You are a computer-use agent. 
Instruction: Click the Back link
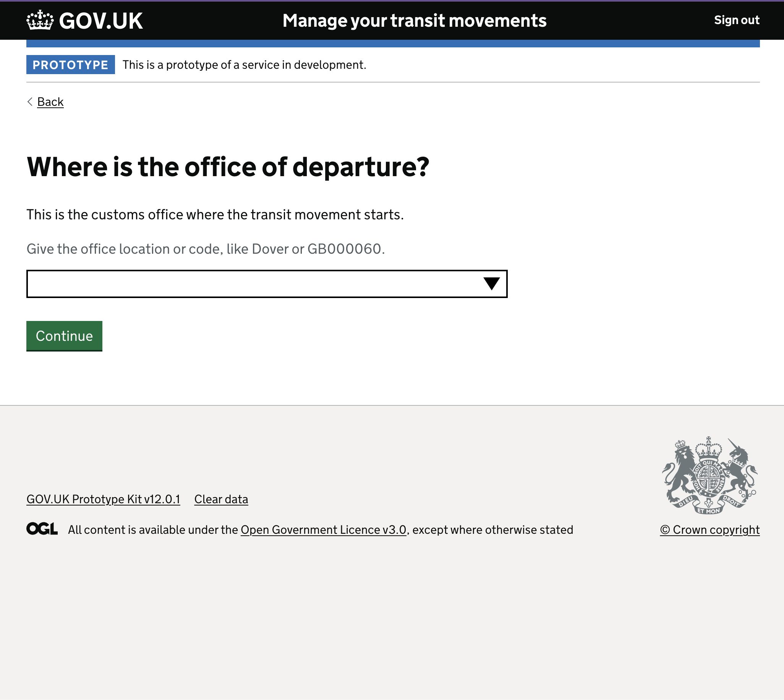(x=50, y=101)
